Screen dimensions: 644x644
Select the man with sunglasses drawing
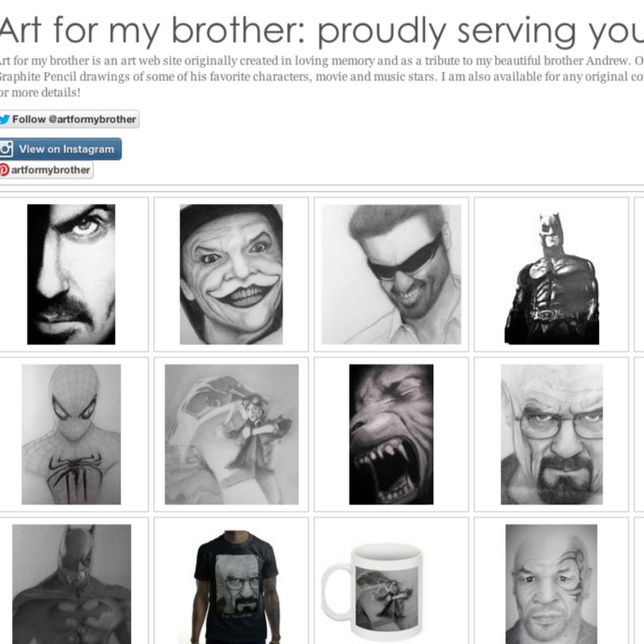(391, 274)
